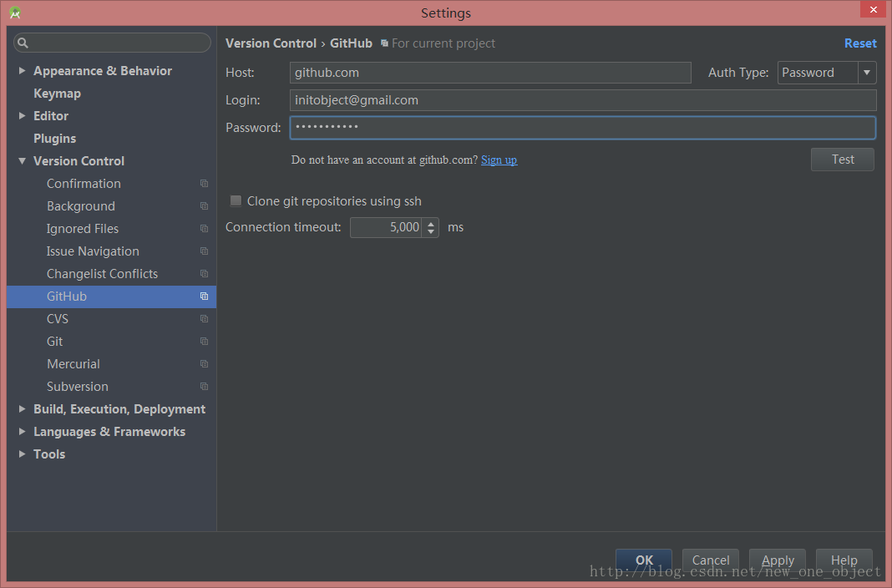Viewport: 892px width, 588px height.
Task: Click the Apply button
Action: (778, 560)
